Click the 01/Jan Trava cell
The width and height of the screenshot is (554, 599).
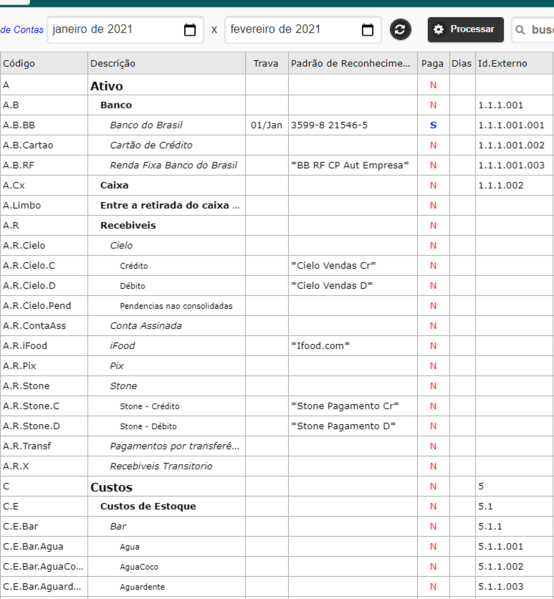[267, 125]
